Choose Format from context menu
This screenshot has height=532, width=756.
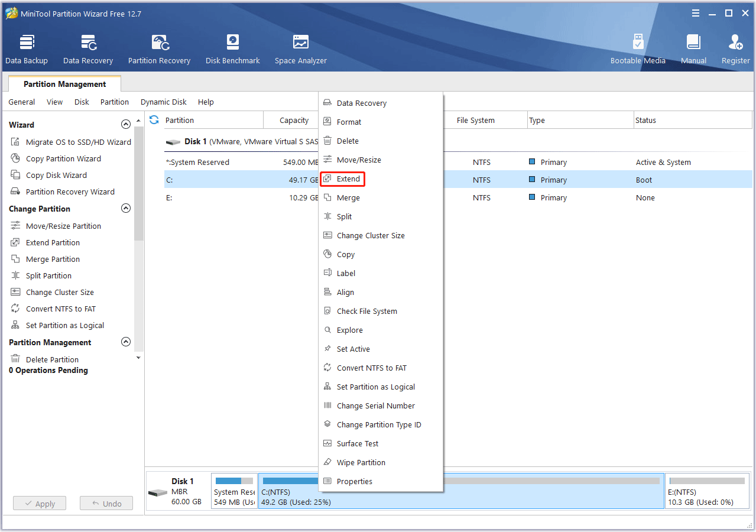tap(381, 122)
